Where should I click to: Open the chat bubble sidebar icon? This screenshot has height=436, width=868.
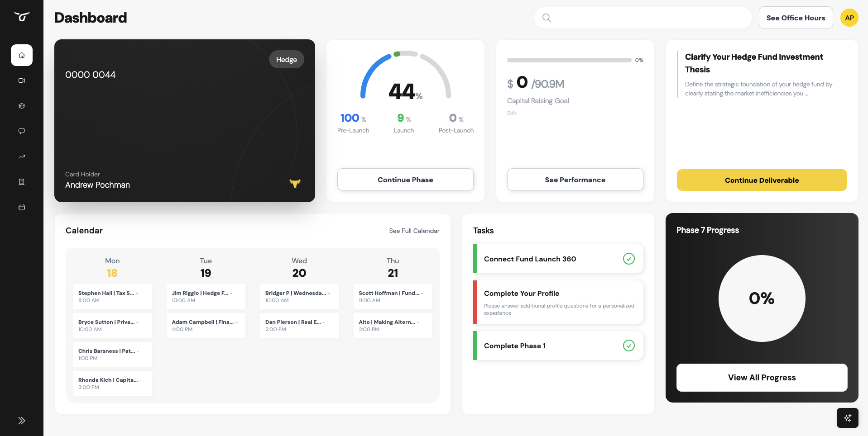click(x=21, y=131)
